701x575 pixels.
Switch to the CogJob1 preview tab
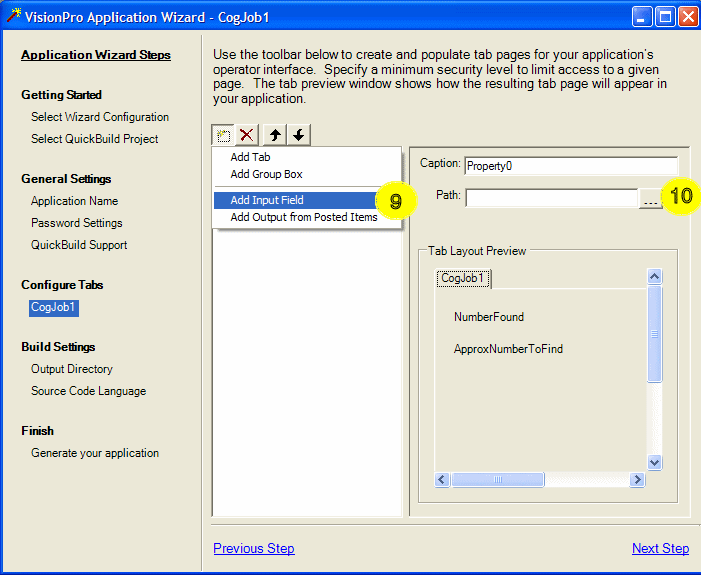463,278
